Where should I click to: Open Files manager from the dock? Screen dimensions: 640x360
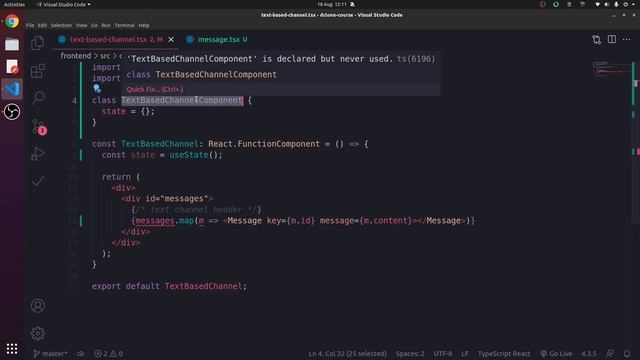point(12,44)
